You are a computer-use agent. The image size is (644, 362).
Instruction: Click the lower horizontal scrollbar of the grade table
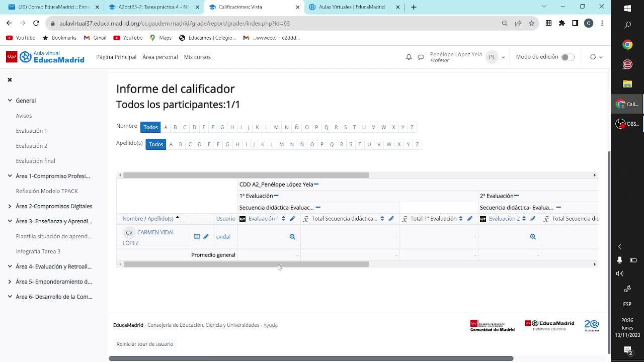click(246, 264)
